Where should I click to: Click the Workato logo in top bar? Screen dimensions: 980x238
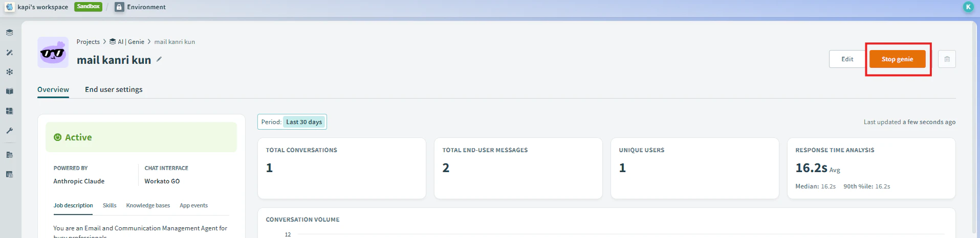[x=9, y=7]
